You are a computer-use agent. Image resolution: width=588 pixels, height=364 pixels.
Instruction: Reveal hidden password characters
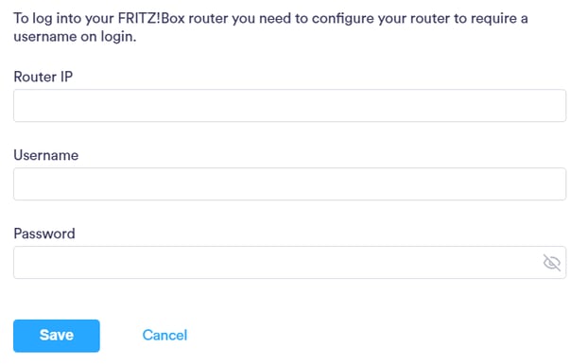click(552, 263)
